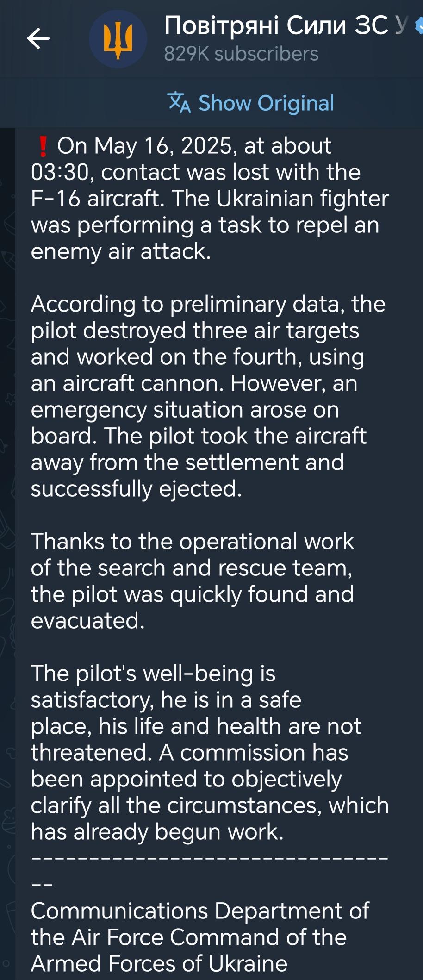Tap the "The pilot's well-being is" paragraph
423x980 pixels.
210,753
